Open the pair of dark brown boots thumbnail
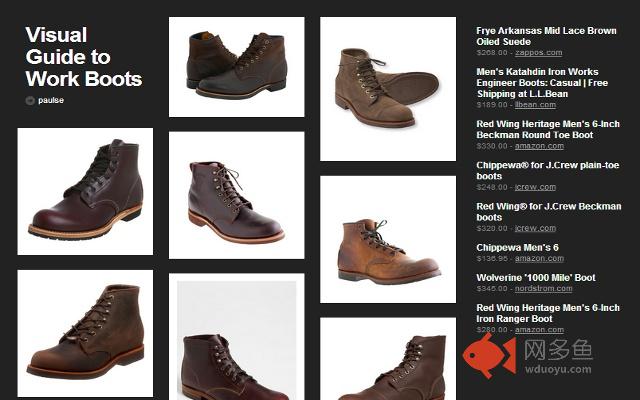The image size is (640, 400). (237, 67)
